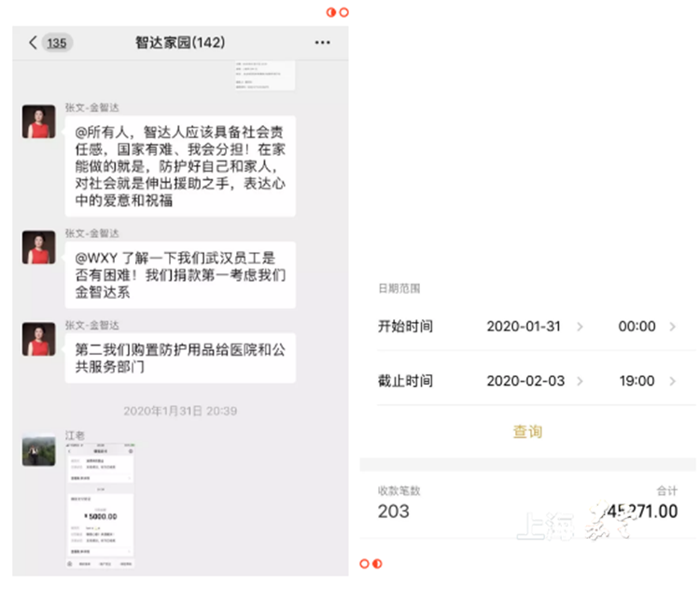Open the end date 2020-02-03 picker
Image resolution: width=700 pixels, height=590 pixels.
(525, 381)
